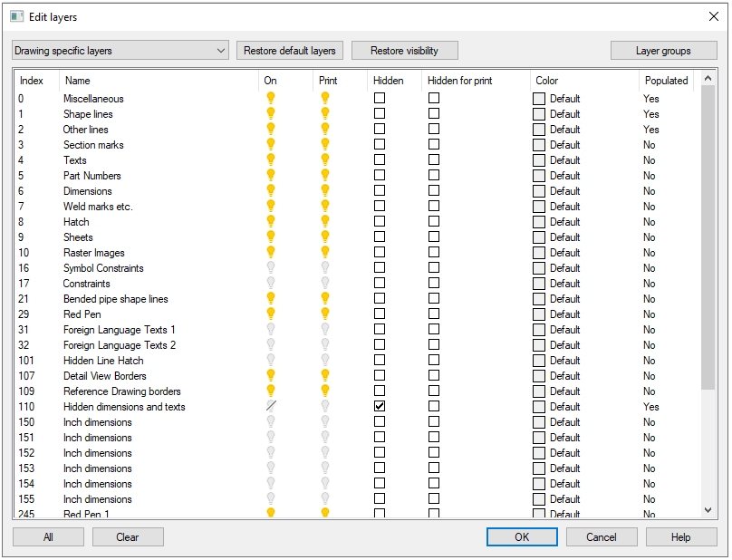Screen dimensions: 732x560
Task: Check Hidden for print for Raster Images
Action: click(434, 252)
